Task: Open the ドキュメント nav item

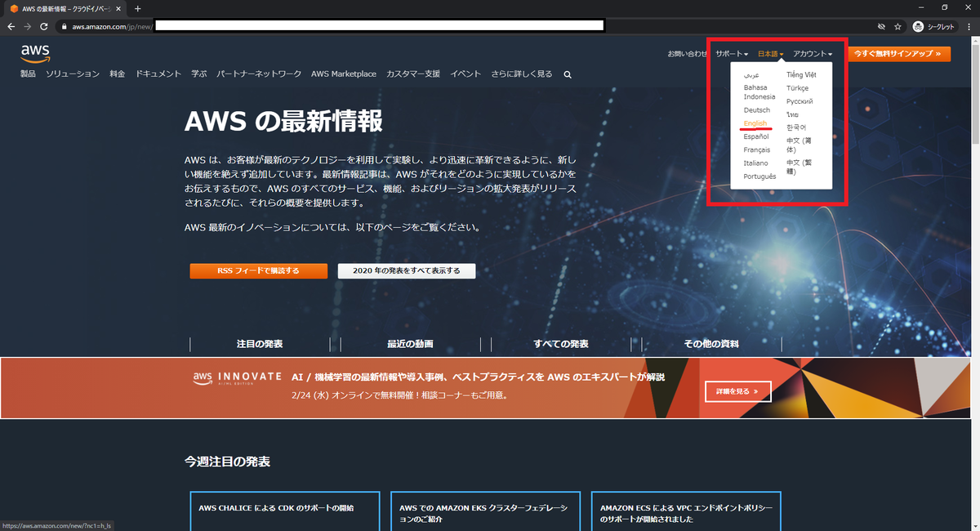Action: [x=158, y=74]
